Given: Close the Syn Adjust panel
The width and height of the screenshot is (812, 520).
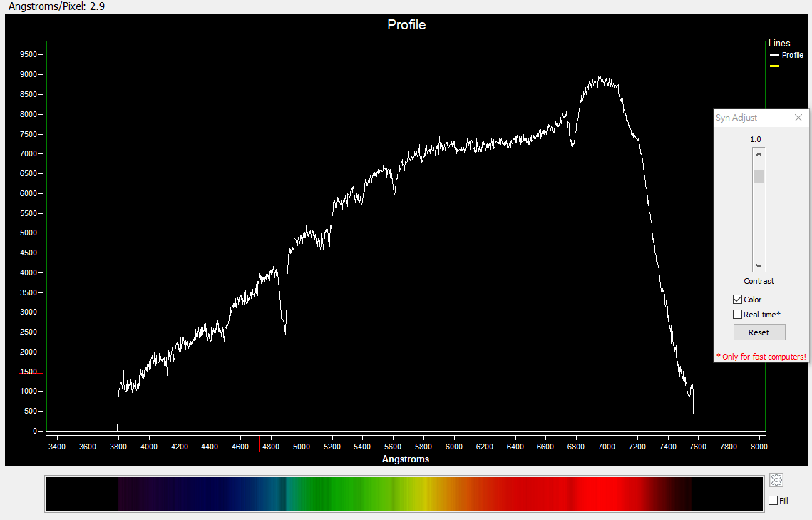Looking at the screenshot, I should tap(798, 118).
